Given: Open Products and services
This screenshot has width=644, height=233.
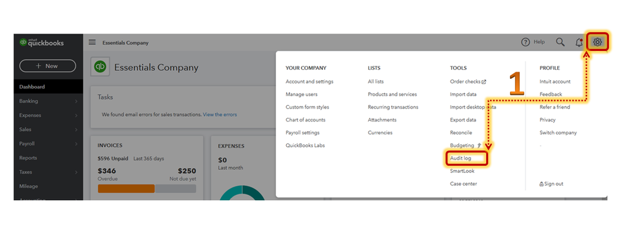Looking at the screenshot, I should [x=392, y=94].
